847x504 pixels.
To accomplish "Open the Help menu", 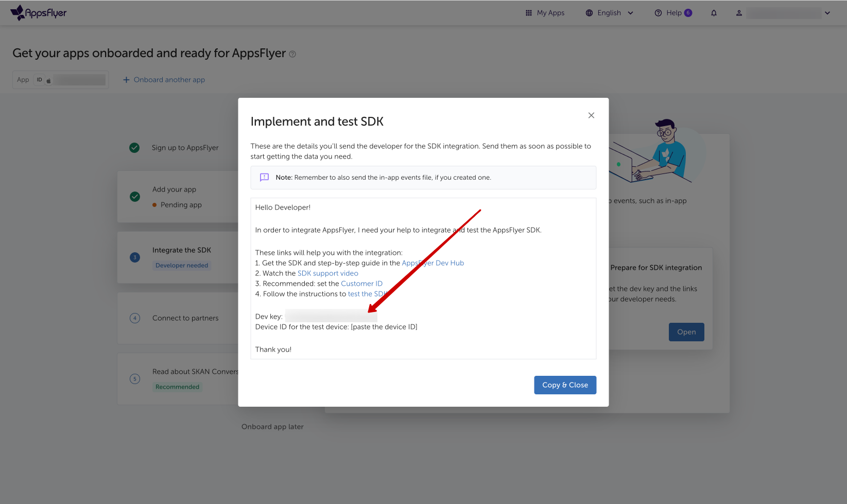I will (673, 13).
